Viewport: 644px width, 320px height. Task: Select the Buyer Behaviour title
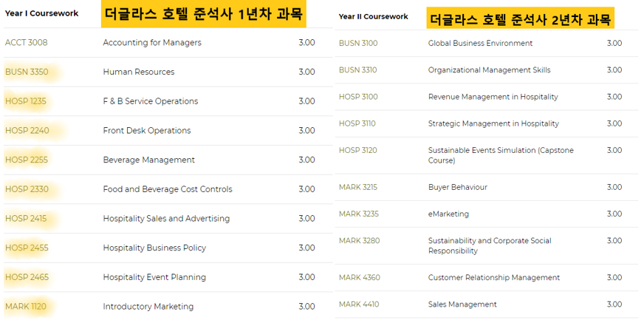458,187
